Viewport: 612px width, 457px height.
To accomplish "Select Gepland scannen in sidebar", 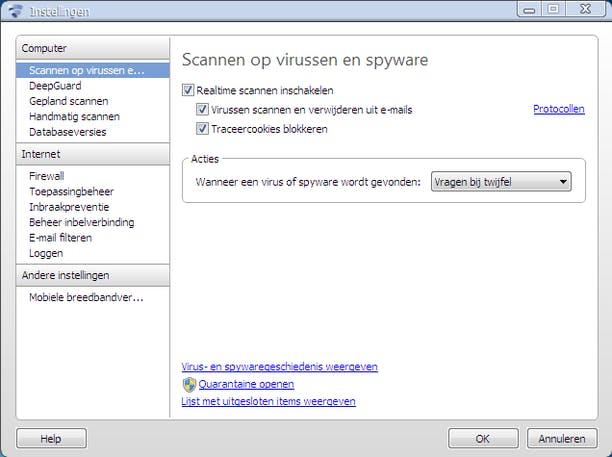I will tap(69, 101).
